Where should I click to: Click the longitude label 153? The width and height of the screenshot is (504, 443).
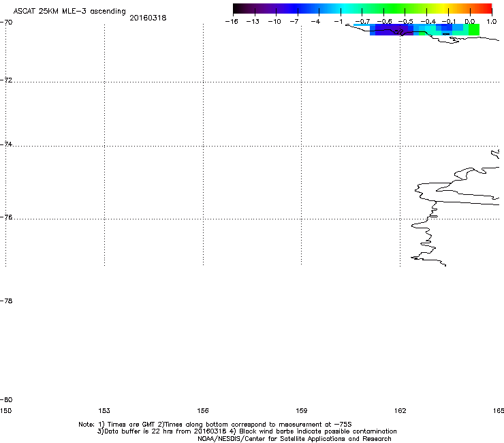pyautogui.click(x=104, y=410)
